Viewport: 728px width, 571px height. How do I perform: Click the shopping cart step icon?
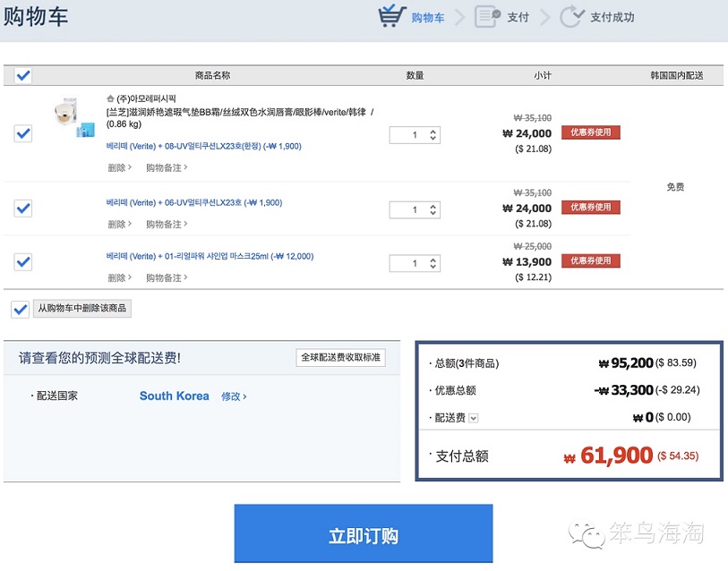[392, 16]
